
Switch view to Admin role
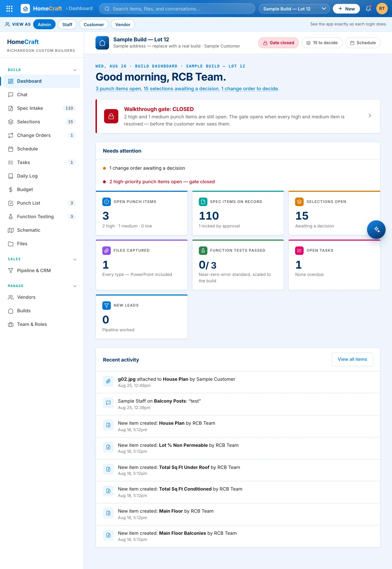[x=44, y=24]
